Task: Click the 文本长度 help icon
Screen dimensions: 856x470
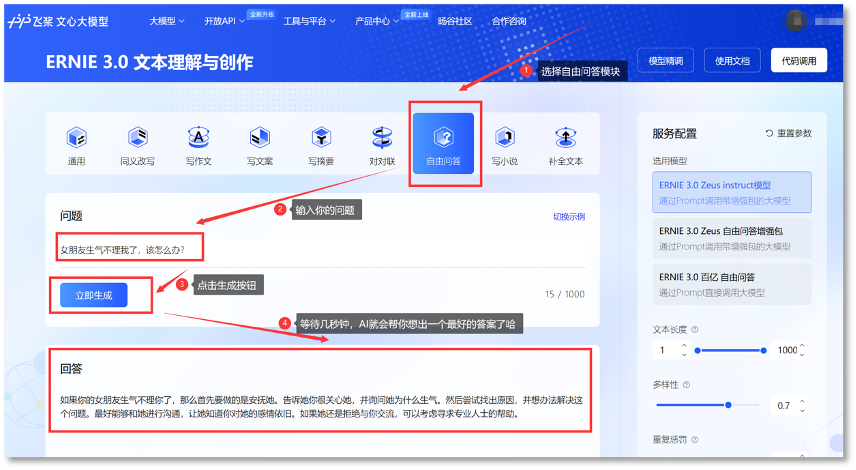Action: pos(695,330)
